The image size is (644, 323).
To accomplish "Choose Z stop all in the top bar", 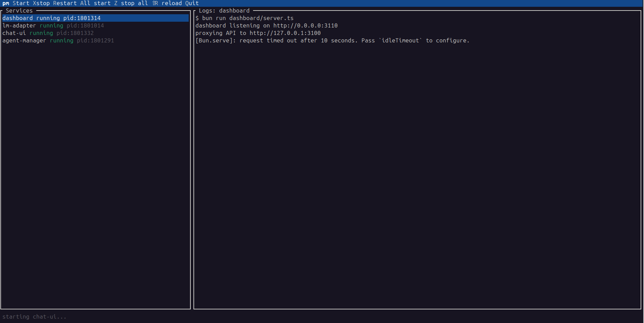I will coord(131,3).
